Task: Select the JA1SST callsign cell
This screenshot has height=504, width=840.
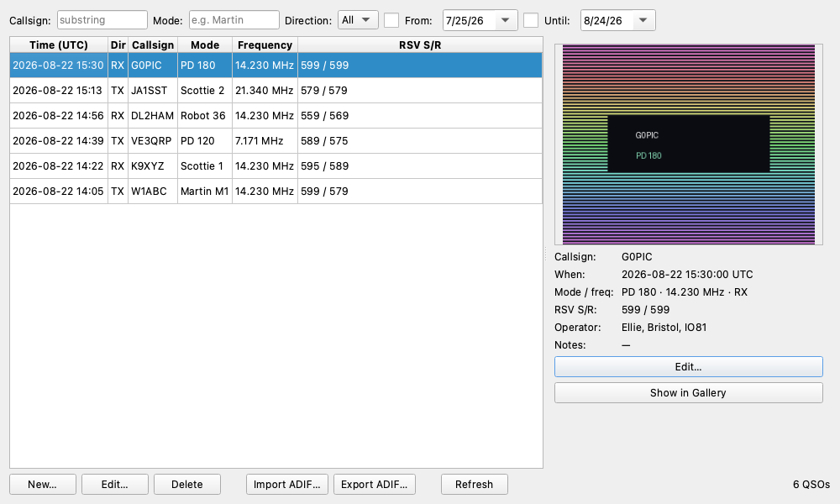Action: tap(153, 91)
